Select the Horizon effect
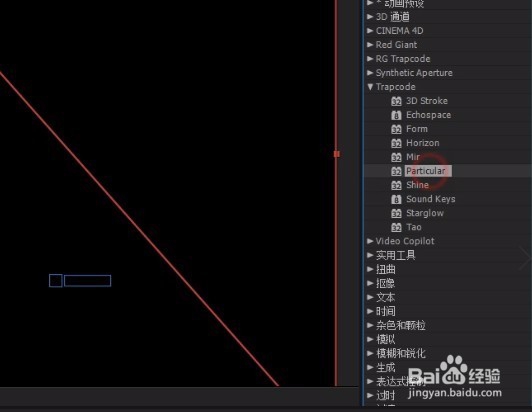Screen dimensions: 532x412 click(423, 143)
